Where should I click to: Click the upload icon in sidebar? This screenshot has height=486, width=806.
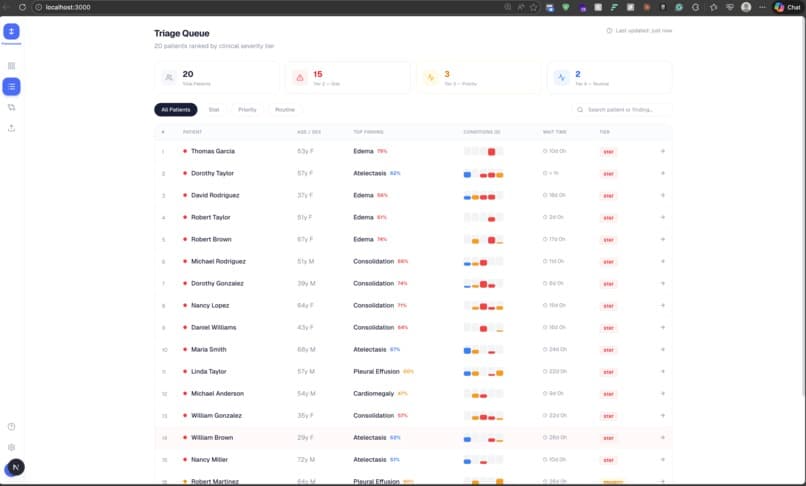(x=11, y=128)
